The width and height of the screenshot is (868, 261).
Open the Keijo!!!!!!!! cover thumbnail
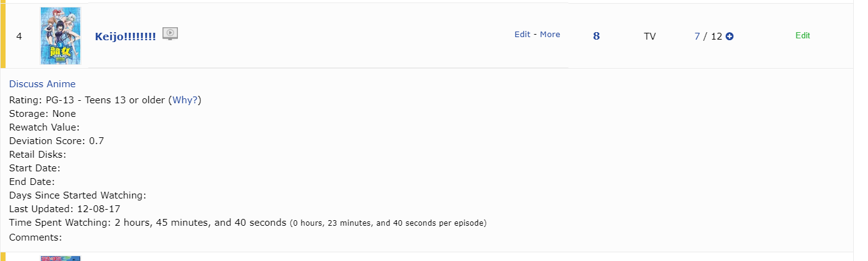pos(61,36)
